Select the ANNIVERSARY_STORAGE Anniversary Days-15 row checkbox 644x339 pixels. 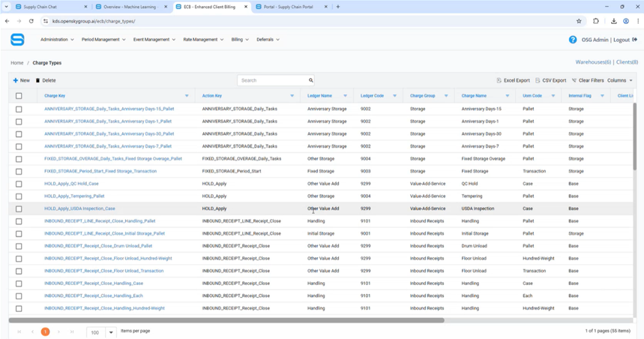pos(19,109)
